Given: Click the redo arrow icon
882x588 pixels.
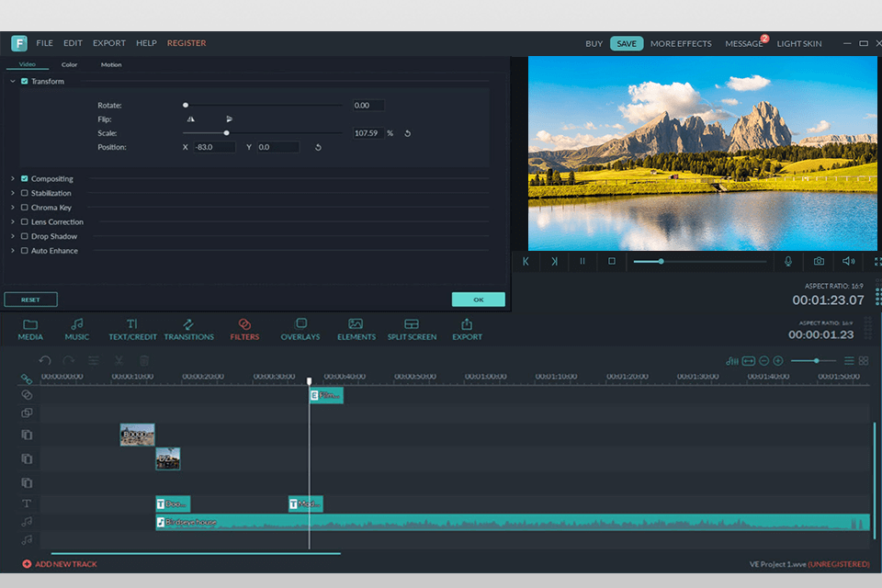Looking at the screenshot, I should [69, 360].
